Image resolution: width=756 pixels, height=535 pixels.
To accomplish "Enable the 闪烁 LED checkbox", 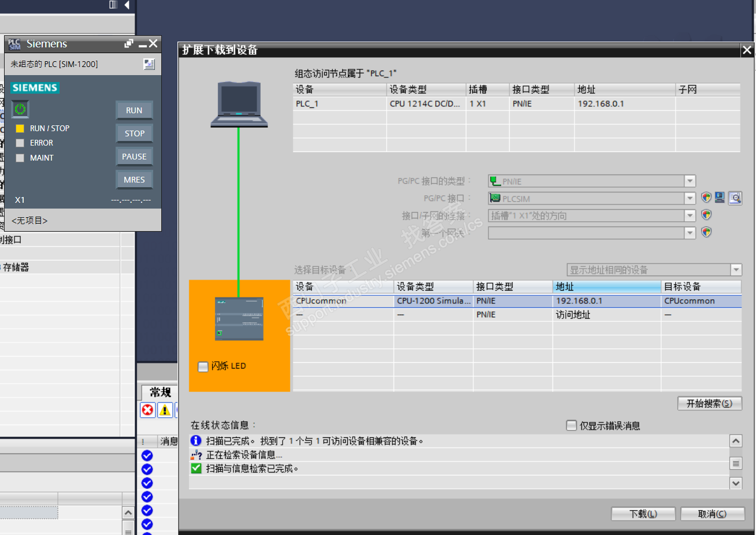I will [203, 366].
